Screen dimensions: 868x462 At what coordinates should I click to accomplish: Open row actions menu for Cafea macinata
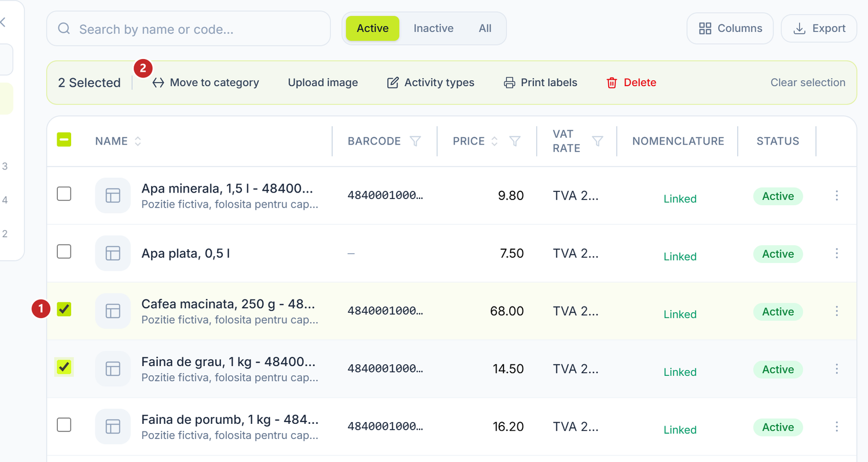(x=837, y=311)
